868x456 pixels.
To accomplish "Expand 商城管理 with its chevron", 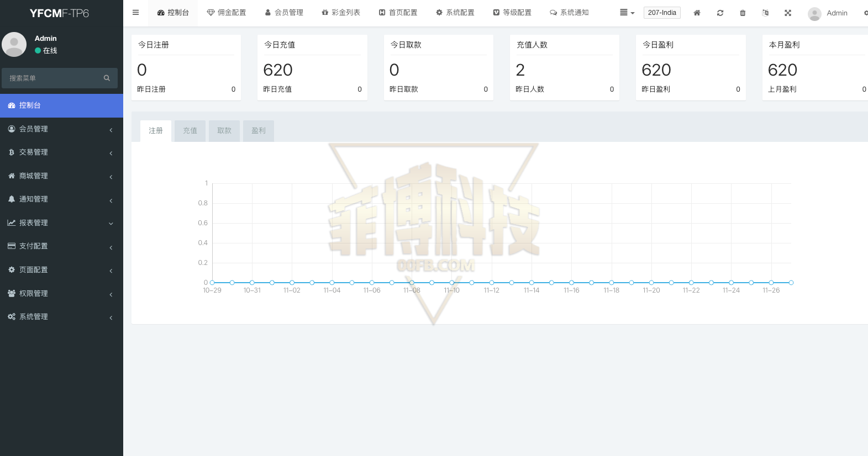I will click(111, 177).
